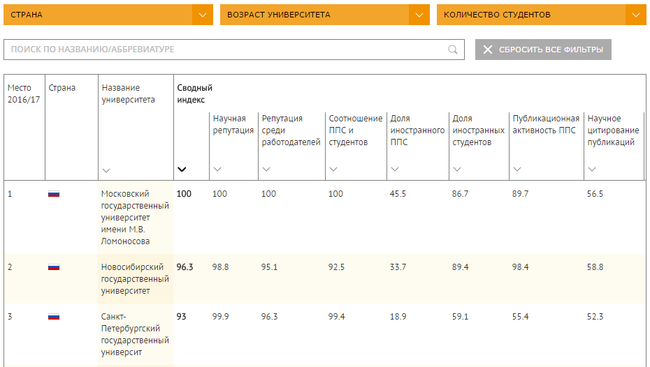Sort by Репутация среди работодателей chevron
Screen dimensions: 650x367
(266, 169)
